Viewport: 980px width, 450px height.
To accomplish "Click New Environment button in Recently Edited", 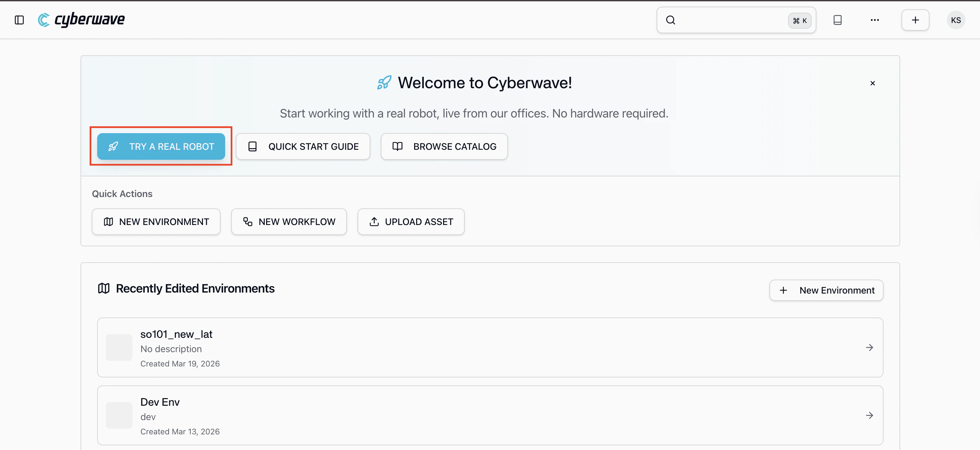I will [x=826, y=291].
